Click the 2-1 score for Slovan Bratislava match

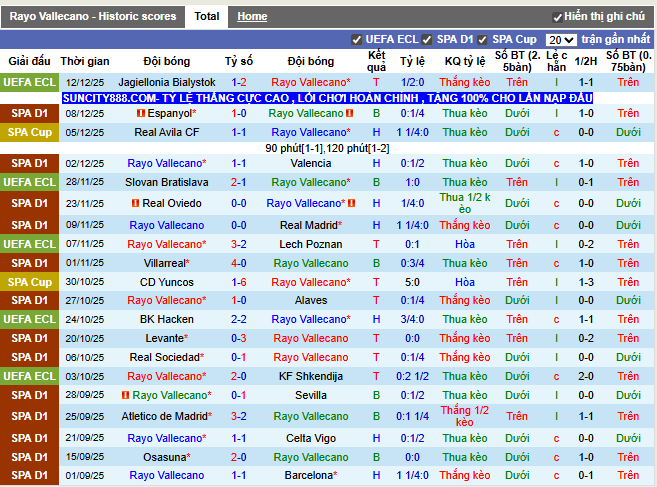(x=239, y=182)
